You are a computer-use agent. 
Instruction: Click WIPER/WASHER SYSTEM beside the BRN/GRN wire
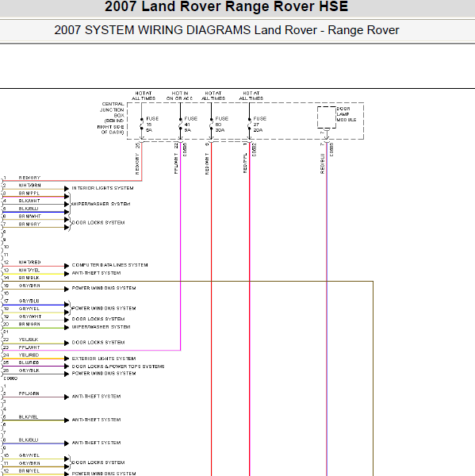tap(101, 327)
